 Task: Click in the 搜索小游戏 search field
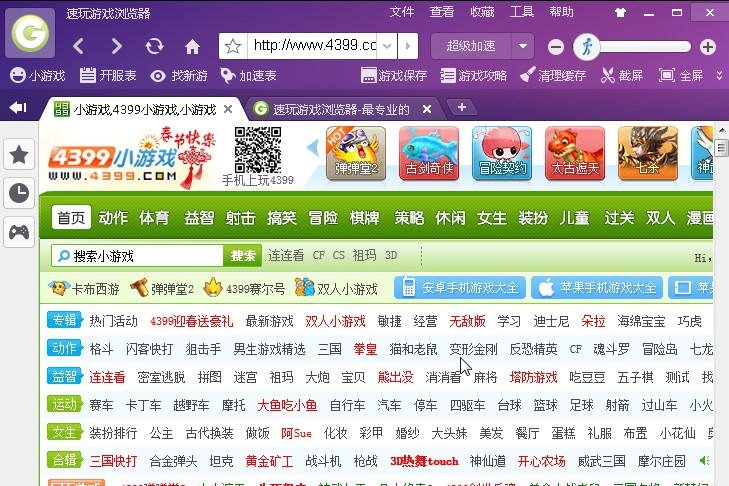(138, 256)
